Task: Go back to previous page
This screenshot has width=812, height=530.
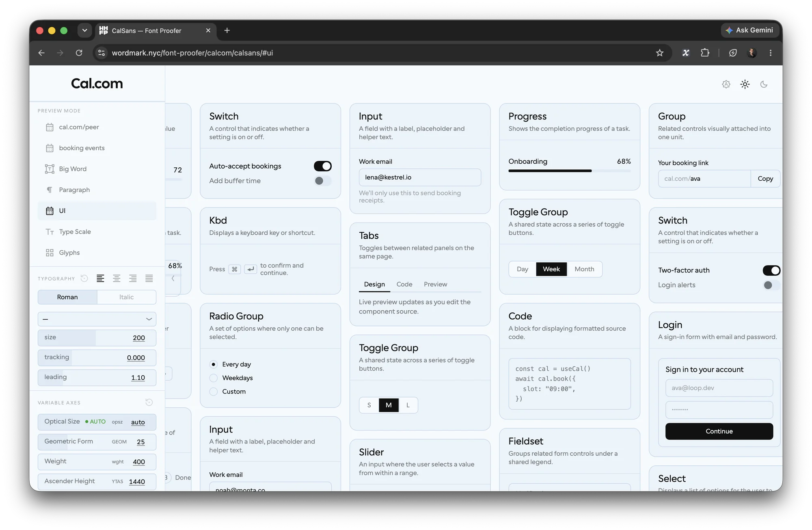Action: (41, 53)
